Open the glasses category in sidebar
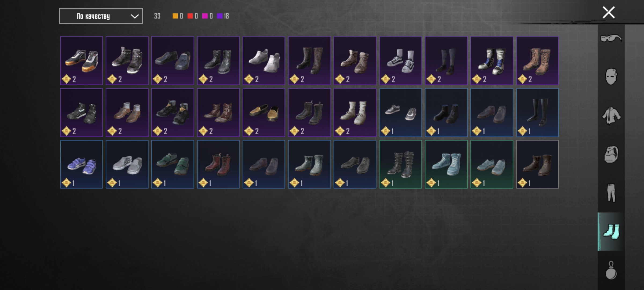Screen dimensions: 644x290 611,38
